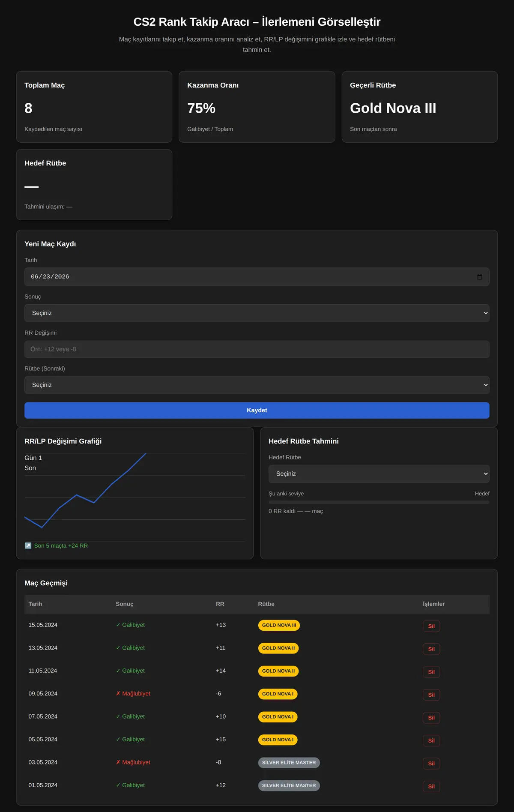Click the Tarih column header
Viewport: 514px width, 812px height.
point(35,604)
